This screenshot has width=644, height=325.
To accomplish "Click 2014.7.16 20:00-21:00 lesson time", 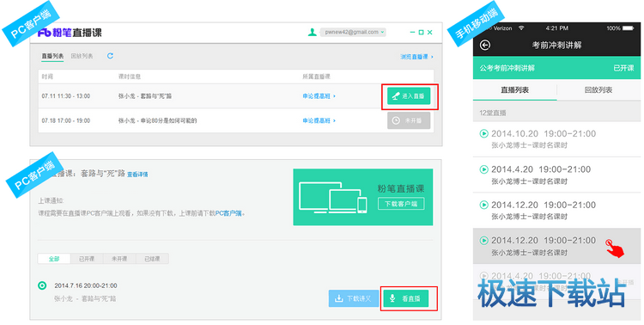I will tap(85, 285).
